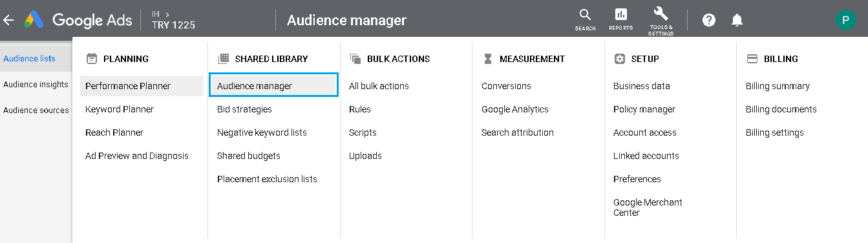Screen dimensions: 868x243
Task: Open Bid strategies
Action: click(244, 109)
